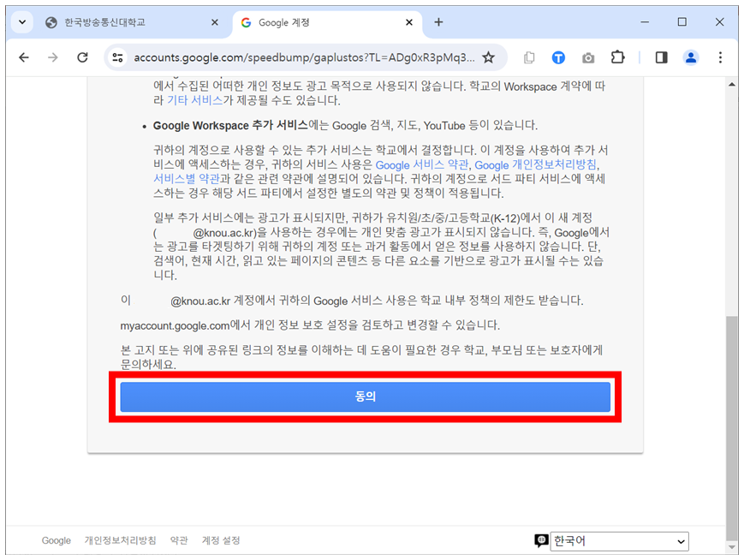Image resolution: width=744 pixels, height=560 pixels.
Task: Open the Extensions puzzle menu
Action: coord(617,57)
